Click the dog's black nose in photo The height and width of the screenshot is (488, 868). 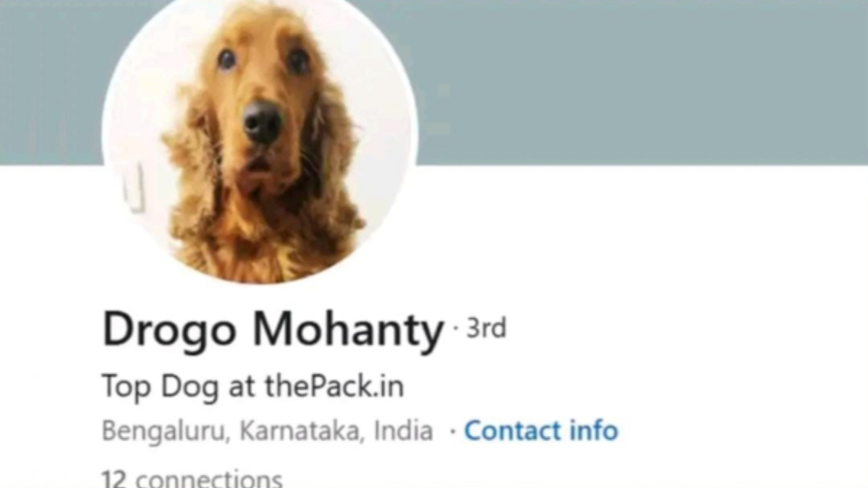[263, 121]
